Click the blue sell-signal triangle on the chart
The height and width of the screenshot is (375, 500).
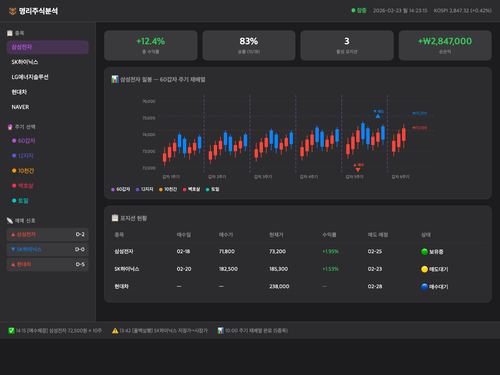[378, 116]
